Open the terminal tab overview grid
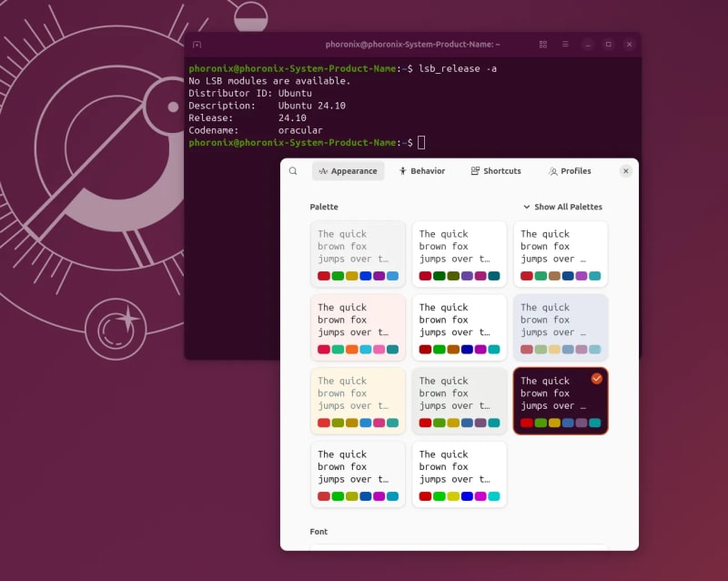The height and width of the screenshot is (581, 728). pyautogui.click(x=543, y=44)
